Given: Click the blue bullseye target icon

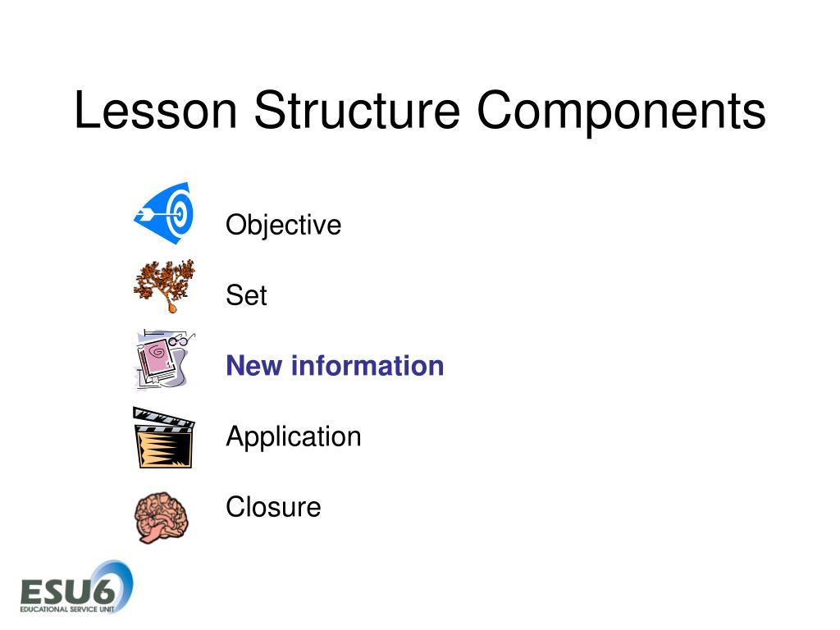Looking at the screenshot, I should (164, 213).
